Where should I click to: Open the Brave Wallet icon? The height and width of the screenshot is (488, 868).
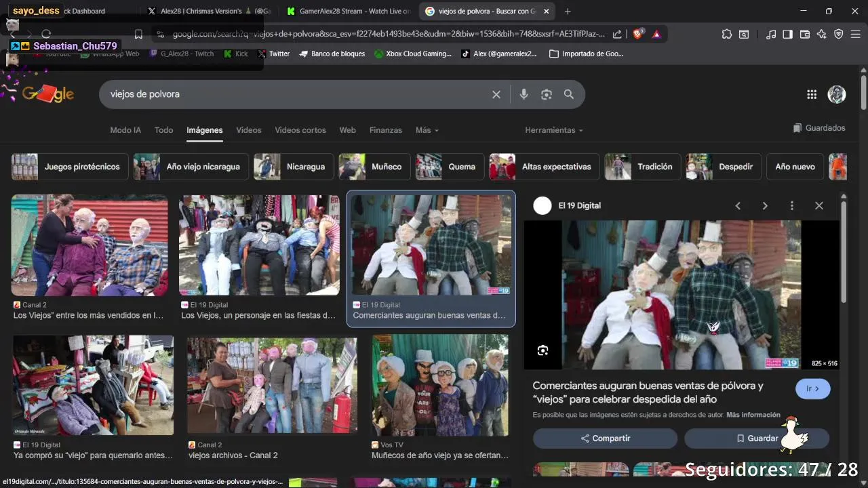805,34
